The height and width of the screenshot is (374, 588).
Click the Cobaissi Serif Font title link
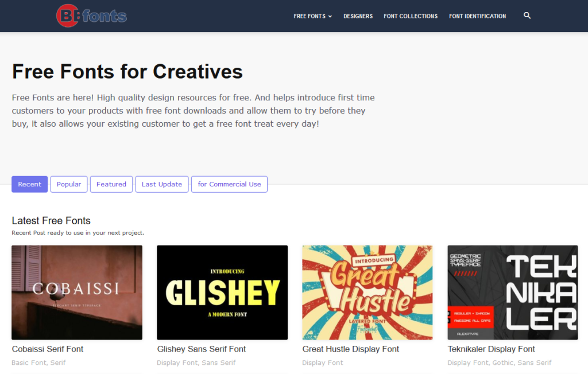(x=48, y=349)
